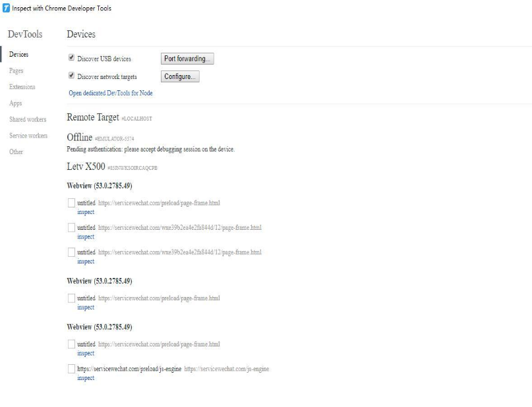This screenshot has width=532, height=407.
Task: Inspect page-frame in second Webview group
Action: point(86,308)
